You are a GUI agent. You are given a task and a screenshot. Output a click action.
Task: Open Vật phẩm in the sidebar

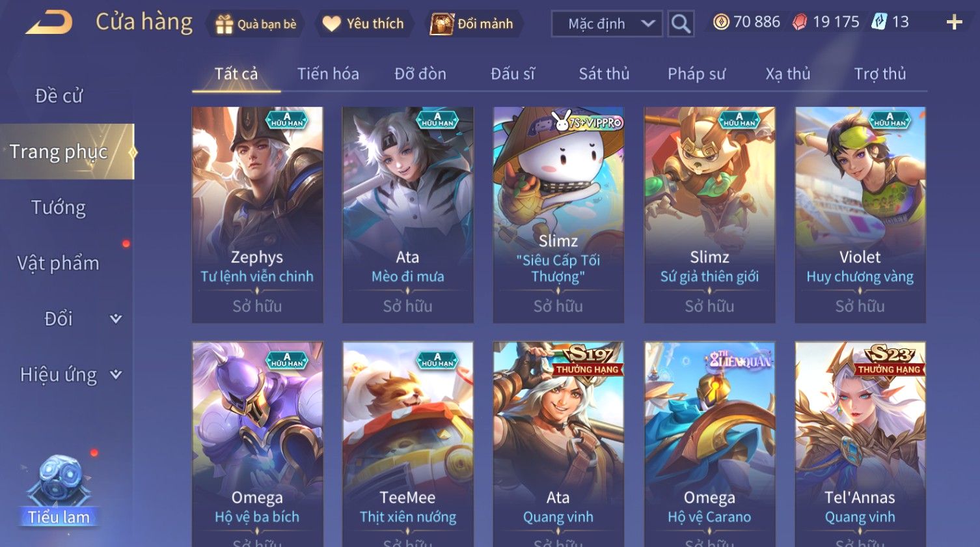coord(59,263)
